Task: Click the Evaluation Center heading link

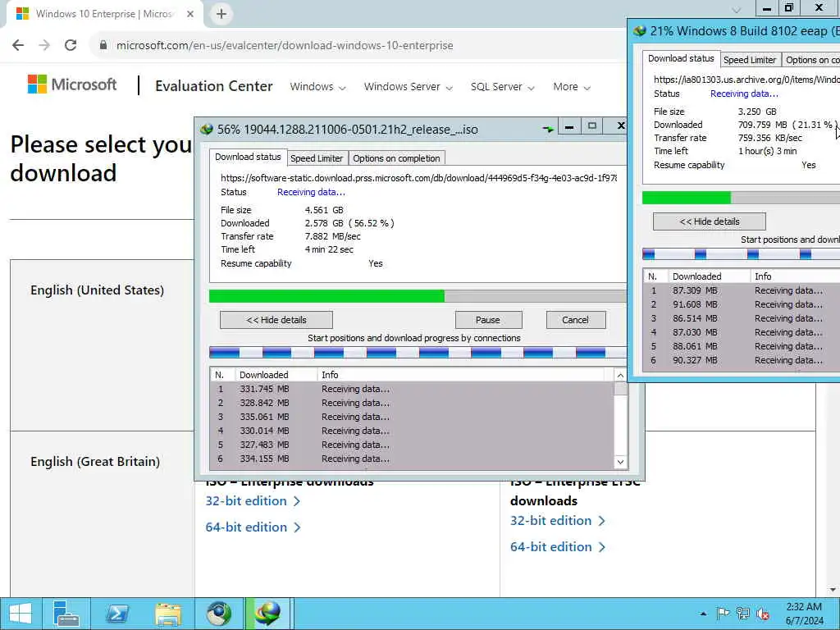Action: point(214,86)
